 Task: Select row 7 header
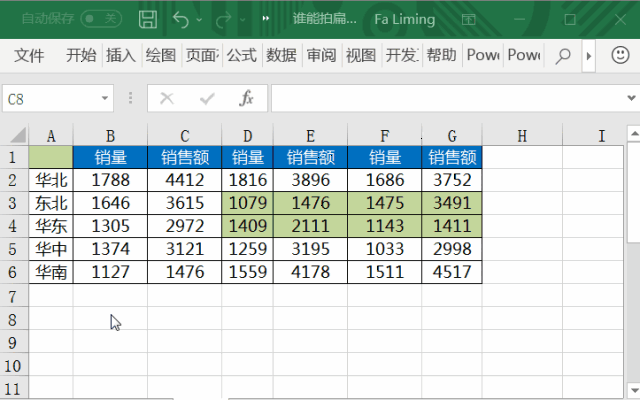[x=13, y=296]
